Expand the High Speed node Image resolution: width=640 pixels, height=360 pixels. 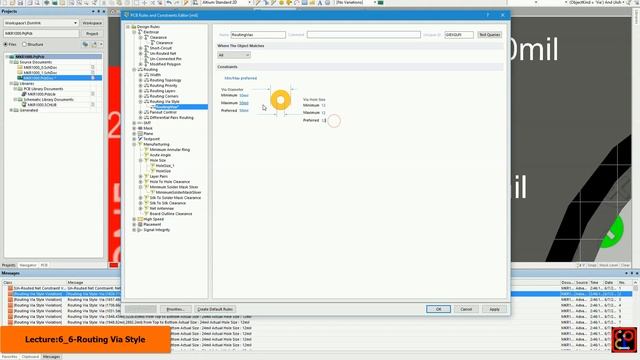[x=134, y=219]
